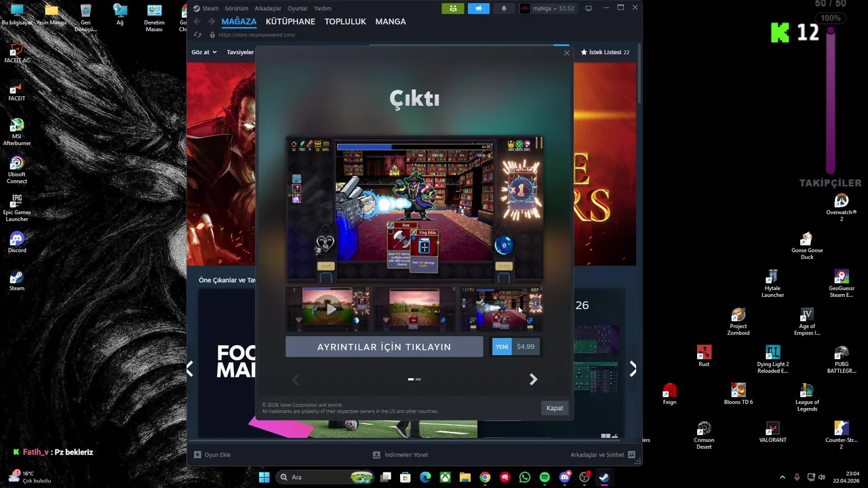The image size is (868, 488).
Task: Play the video thumbnail in popup
Action: click(328, 309)
